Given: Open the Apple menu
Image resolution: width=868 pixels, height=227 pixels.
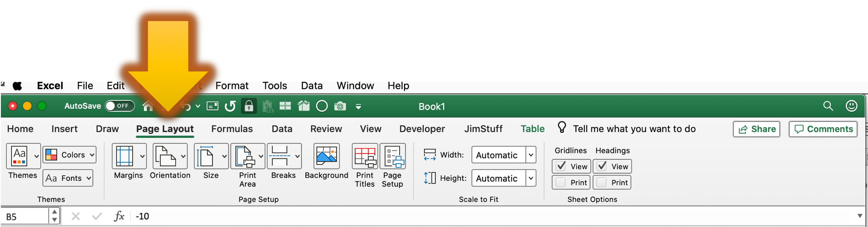Looking at the screenshot, I should (17, 86).
